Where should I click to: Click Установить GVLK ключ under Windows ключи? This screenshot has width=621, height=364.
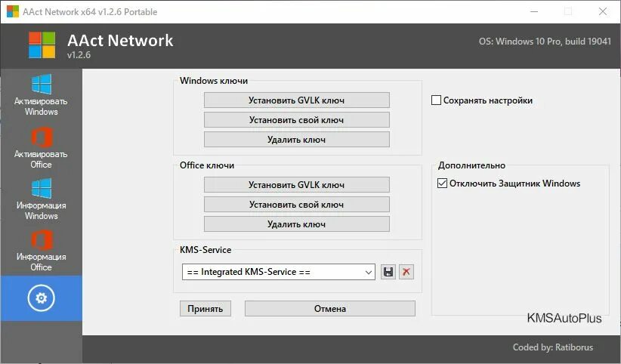tap(297, 100)
